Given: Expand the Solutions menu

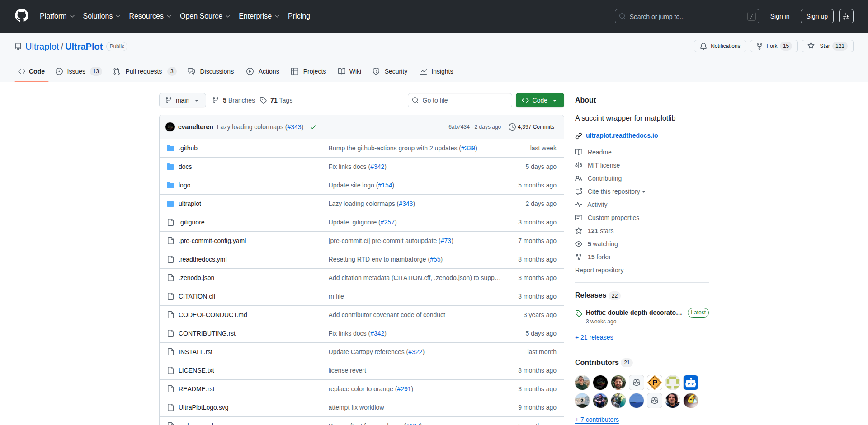Looking at the screenshot, I should [x=102, y=16].
